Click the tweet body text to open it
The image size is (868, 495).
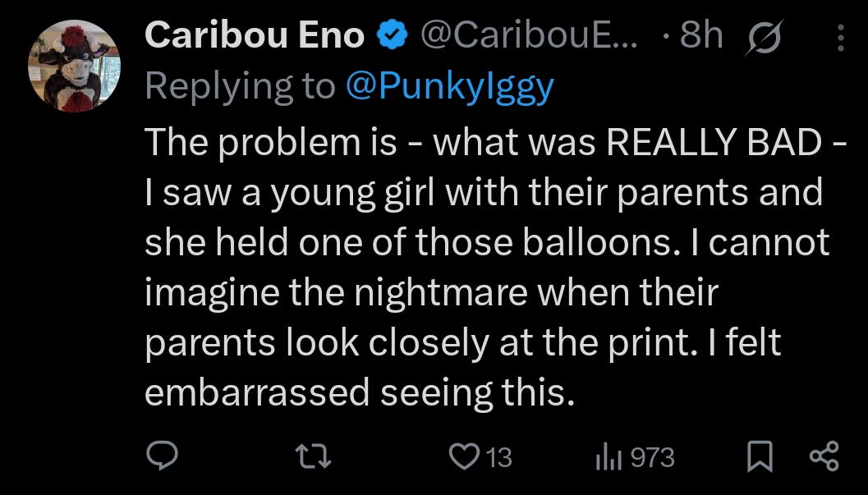[x=495, y=267]
